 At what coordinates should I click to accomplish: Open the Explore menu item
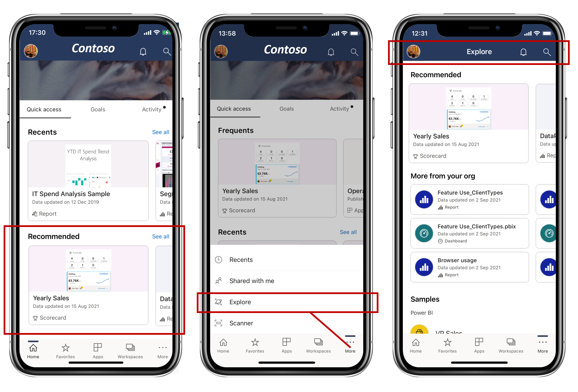(289, 302)
